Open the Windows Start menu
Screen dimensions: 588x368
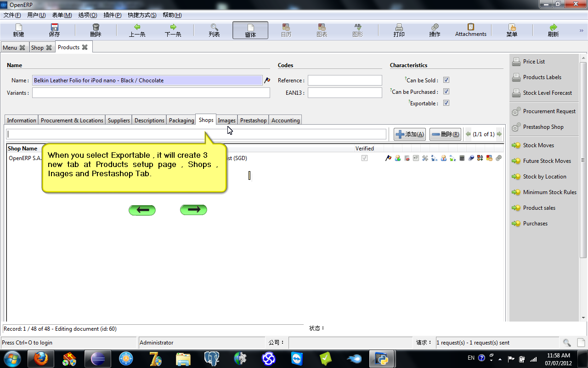click(12, 358)
